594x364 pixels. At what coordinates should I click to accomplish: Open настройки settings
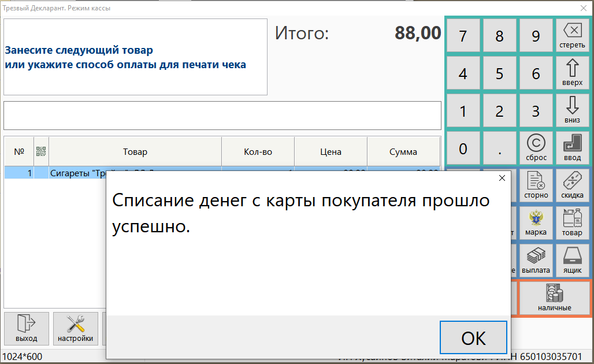[x=75, y=328]
